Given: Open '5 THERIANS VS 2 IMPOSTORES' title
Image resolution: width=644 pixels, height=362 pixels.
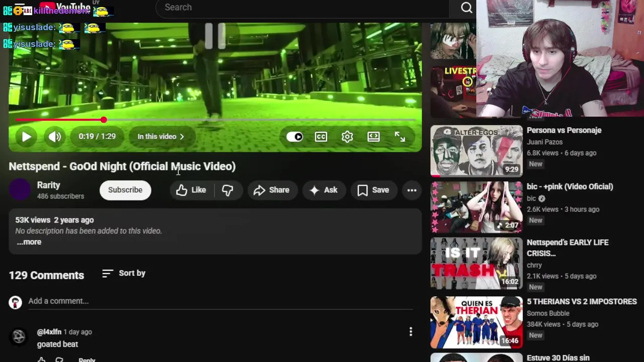Looking at the screenshot, I should (x=582, y=302).
